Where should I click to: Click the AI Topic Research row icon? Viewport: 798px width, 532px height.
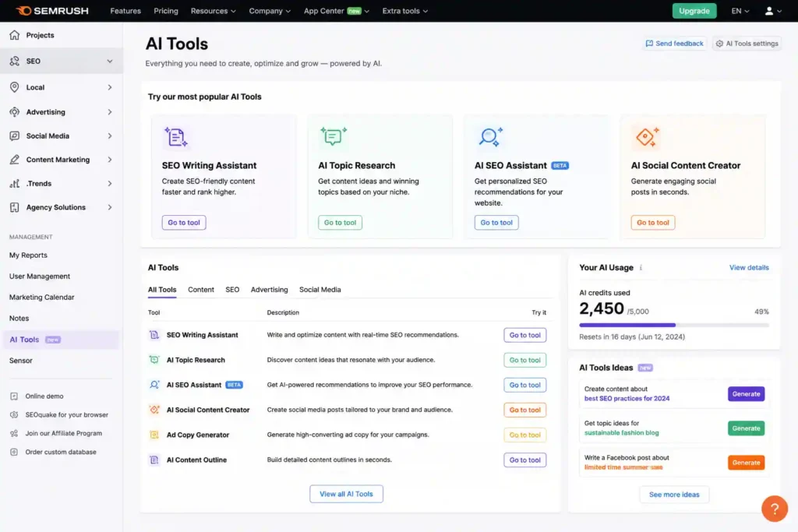coord(154,360)
